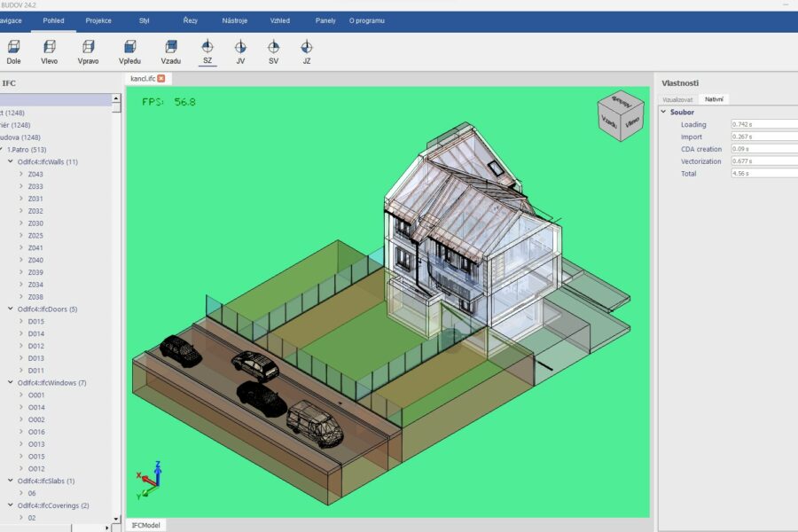798x532 pixels.
Task: Select window O001 in the tree
Action: coord(36,395)
